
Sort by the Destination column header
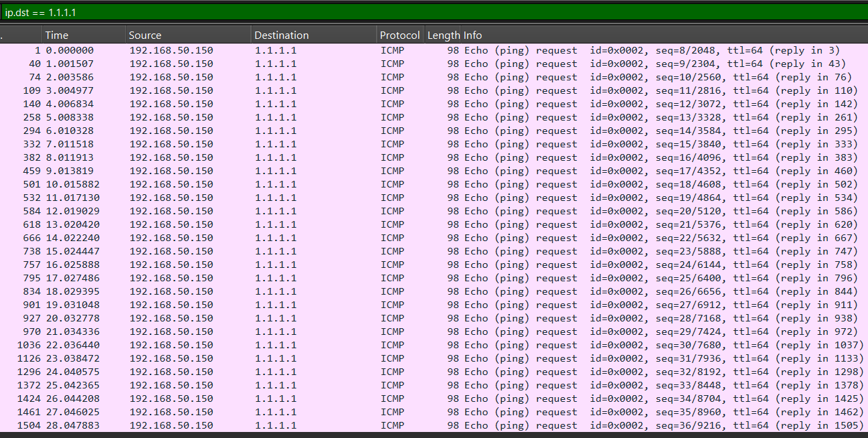point(281,35)
